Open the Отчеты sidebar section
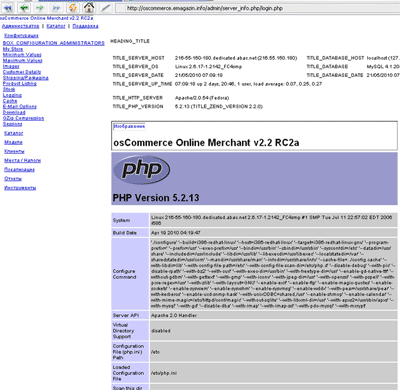The image size is (400, 390). point(13,179)
